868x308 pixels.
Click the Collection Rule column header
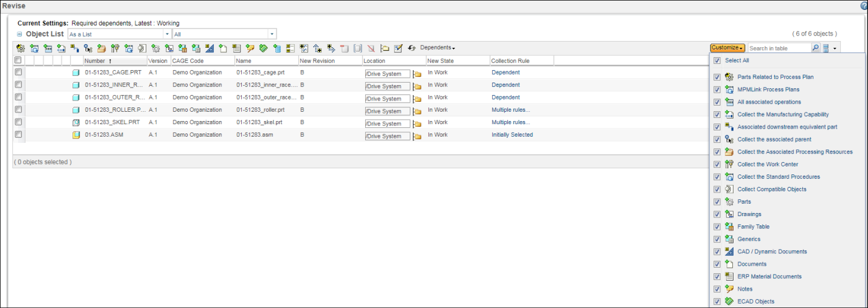click(x=521, y=61)
